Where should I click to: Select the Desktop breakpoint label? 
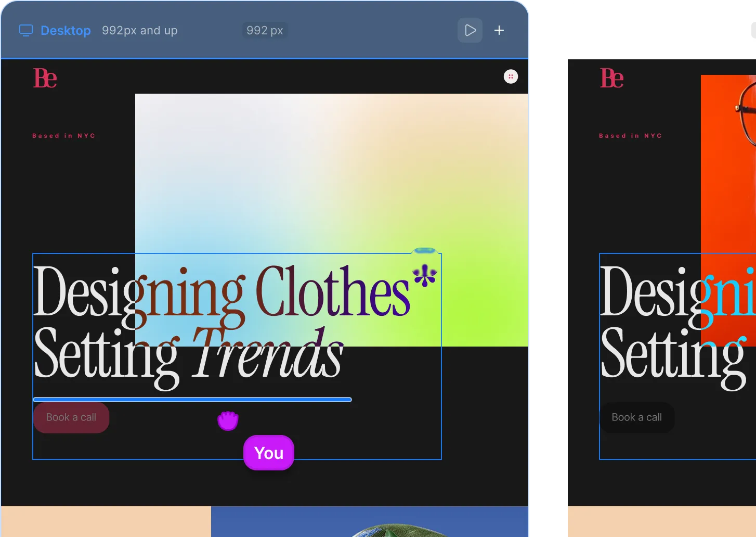point(66,30)
